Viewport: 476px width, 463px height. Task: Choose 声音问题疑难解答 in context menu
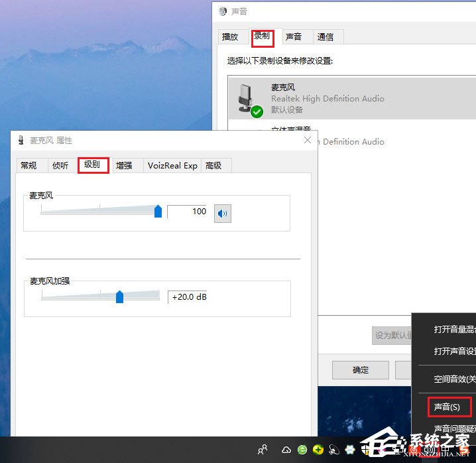[x=455, y=429]
